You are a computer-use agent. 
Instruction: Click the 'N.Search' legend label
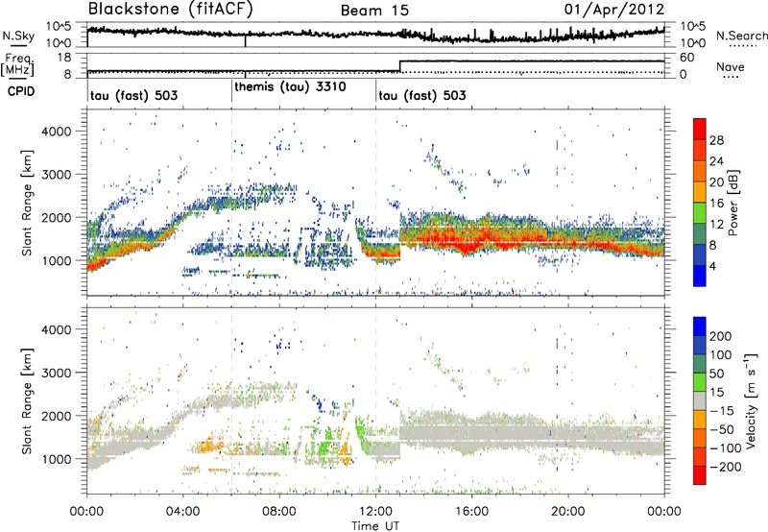742,36
